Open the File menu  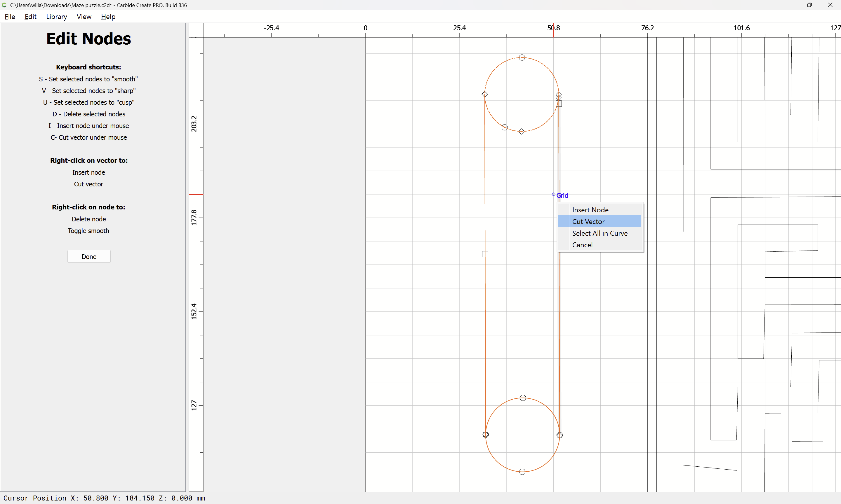(10, 17)
